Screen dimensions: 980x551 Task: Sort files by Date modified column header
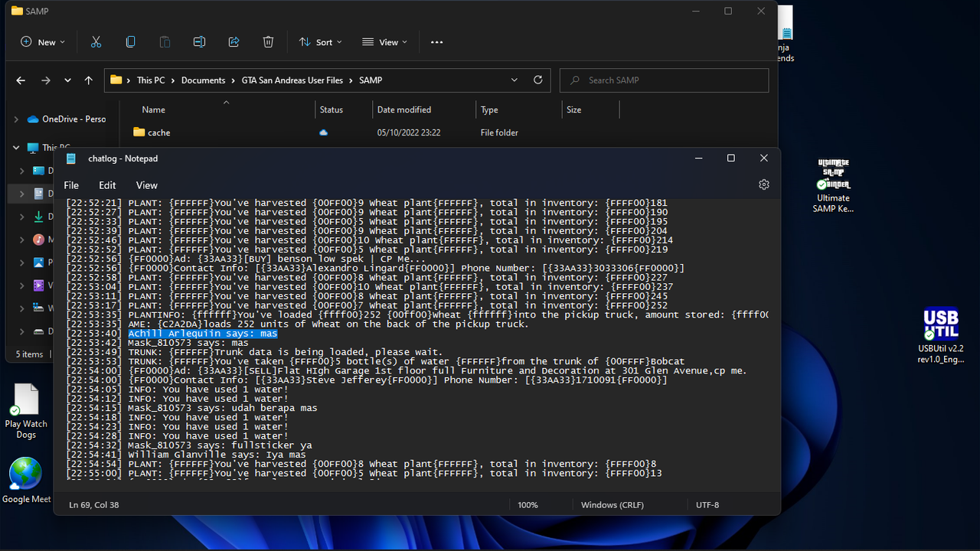(x=404, y=110)
